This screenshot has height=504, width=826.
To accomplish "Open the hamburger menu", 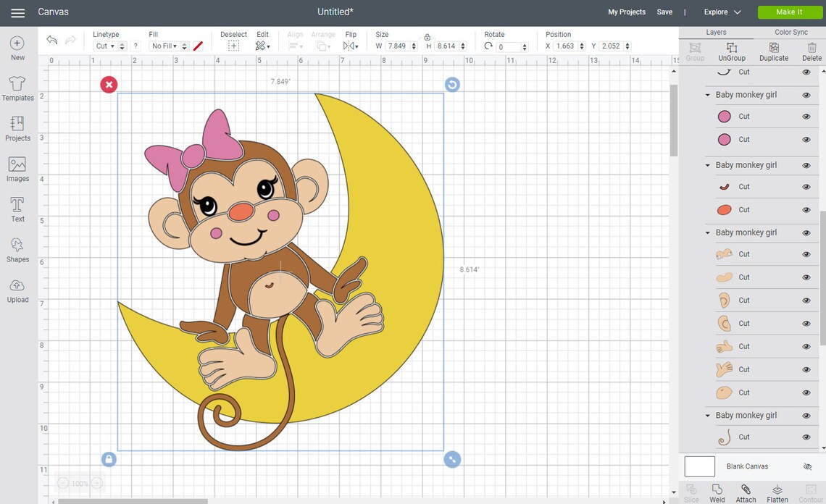I will click(x=17, y=12).
